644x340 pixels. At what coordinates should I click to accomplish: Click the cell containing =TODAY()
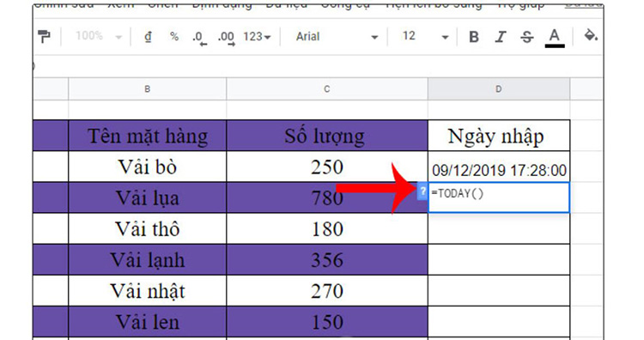pyautogui.click(x=499, y=197)
